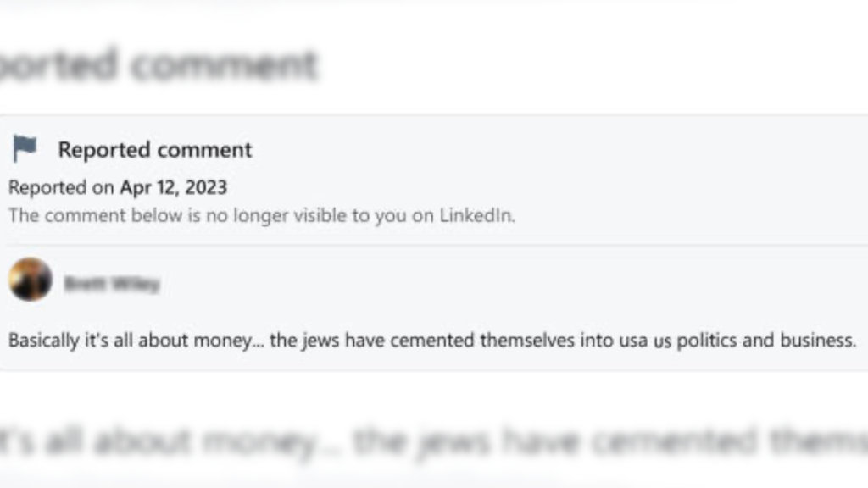
Task: Click the "Reported on" label text
Action: tap(61, 186)
